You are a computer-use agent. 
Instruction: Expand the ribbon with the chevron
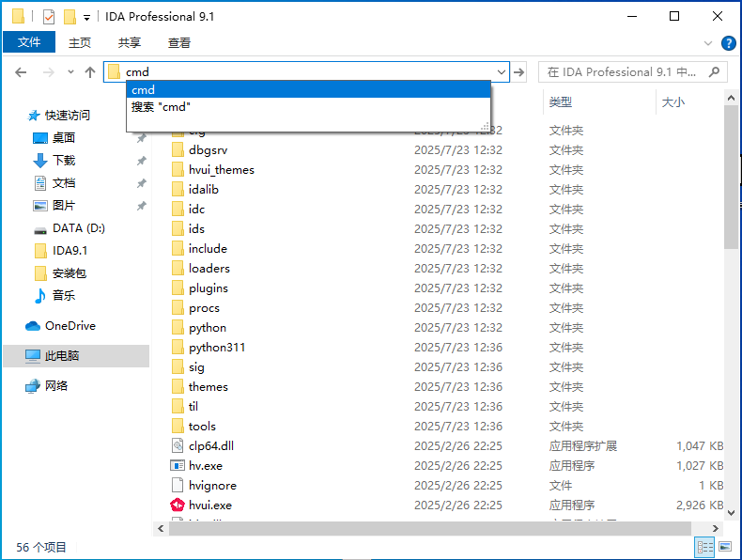(708, 43)
